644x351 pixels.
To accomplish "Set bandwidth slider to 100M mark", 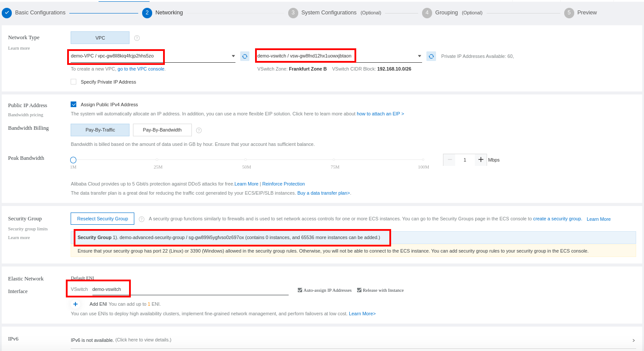I will point(423,160).
